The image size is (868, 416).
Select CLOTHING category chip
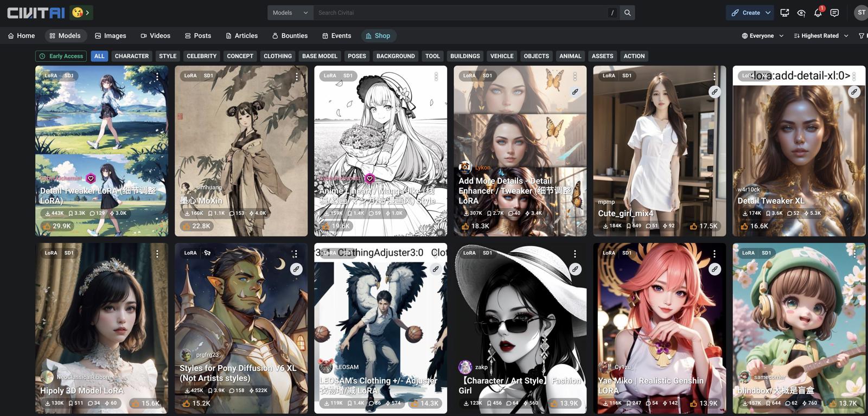click(x=278, y=56)
